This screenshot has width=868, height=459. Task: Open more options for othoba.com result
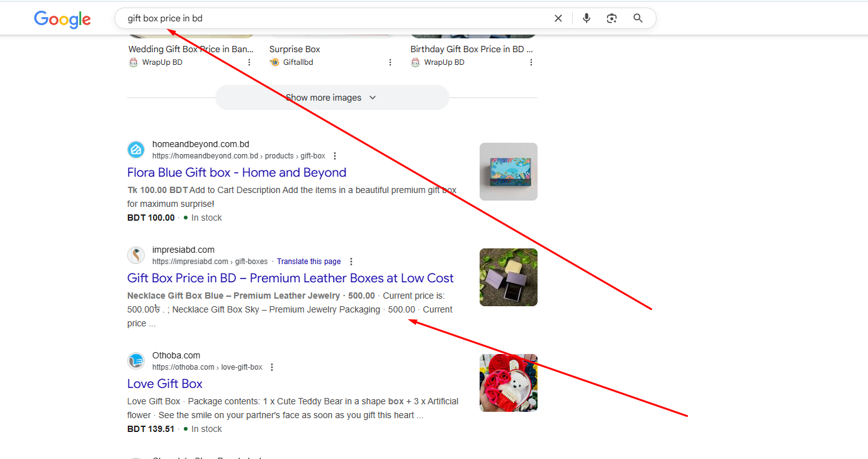point(272,367)
